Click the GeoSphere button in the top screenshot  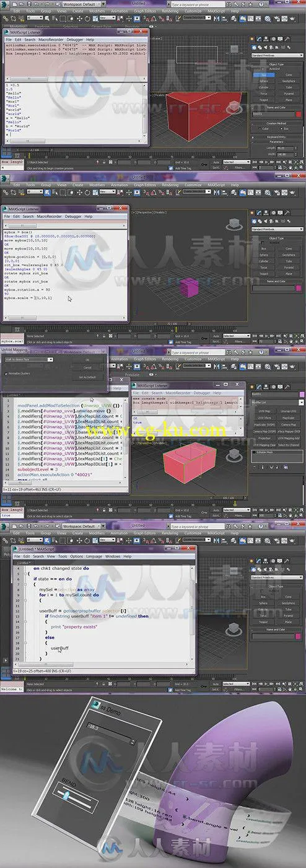289,81
